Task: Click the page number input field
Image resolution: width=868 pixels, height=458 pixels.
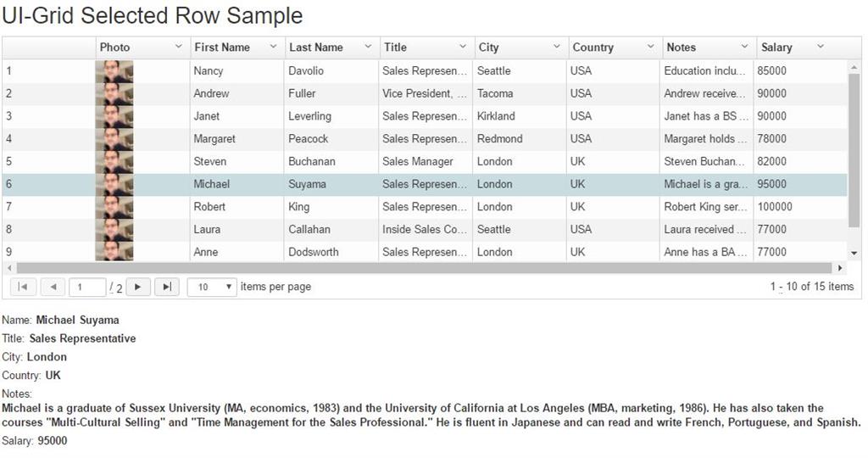Action: (86, 287)
